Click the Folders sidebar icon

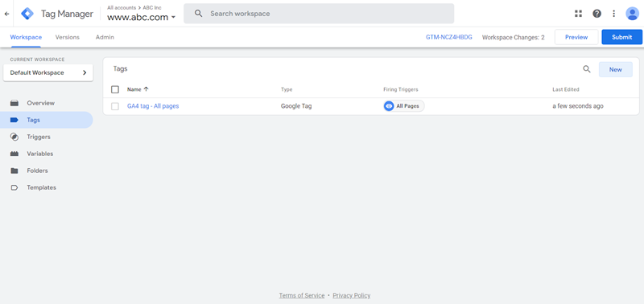click(x=14, y=170)
